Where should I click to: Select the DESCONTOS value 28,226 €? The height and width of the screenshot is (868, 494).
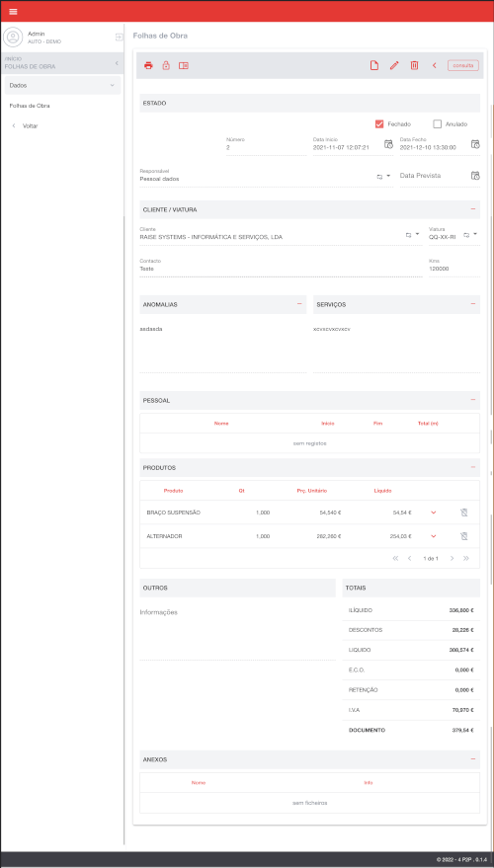(x=461, y=630)
